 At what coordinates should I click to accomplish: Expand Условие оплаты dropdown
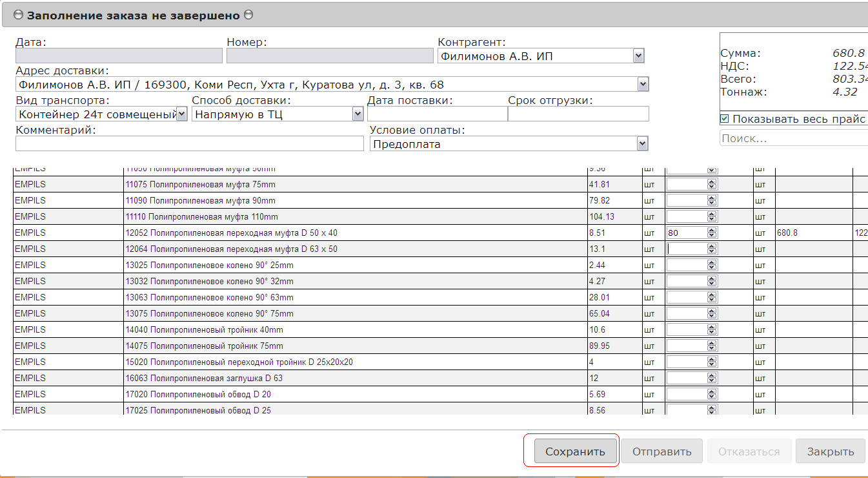641,143
